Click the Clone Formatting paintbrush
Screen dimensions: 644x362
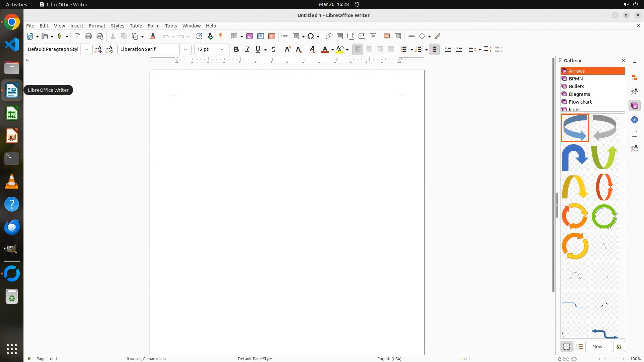153,36
